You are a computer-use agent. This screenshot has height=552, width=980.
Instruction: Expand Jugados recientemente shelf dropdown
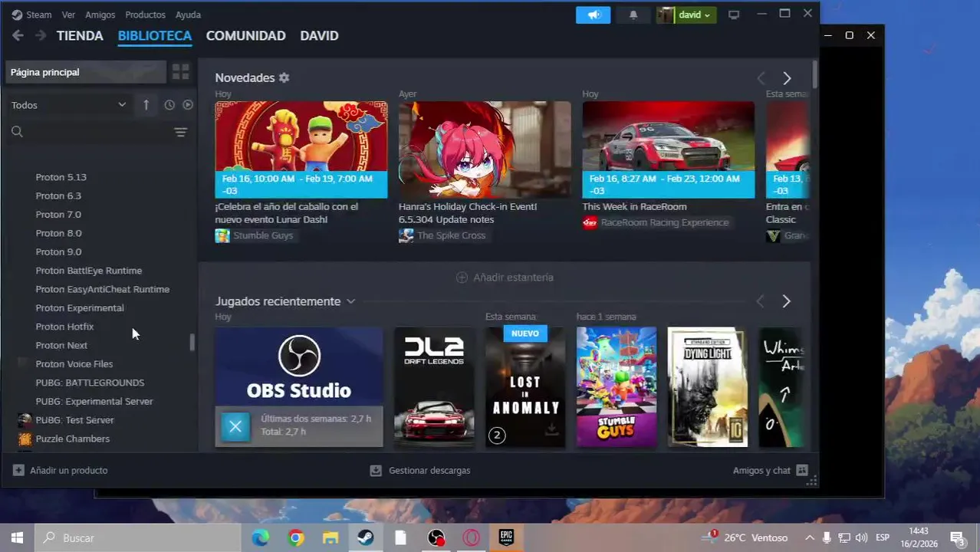pyautogui.click(x=350, y=301)
